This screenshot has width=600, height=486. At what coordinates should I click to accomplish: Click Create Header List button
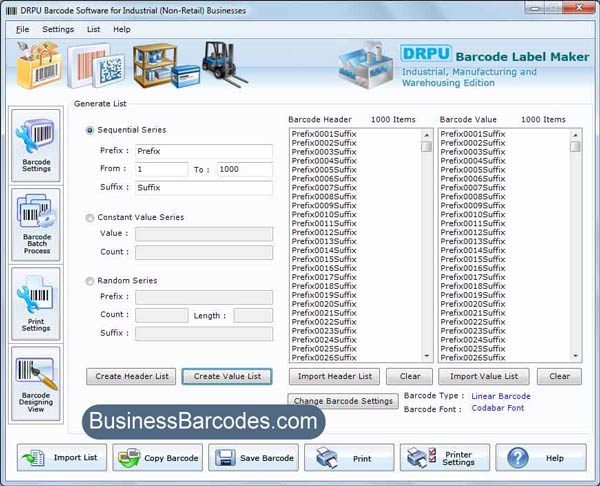pyautogui.click(x=131, y=377)
